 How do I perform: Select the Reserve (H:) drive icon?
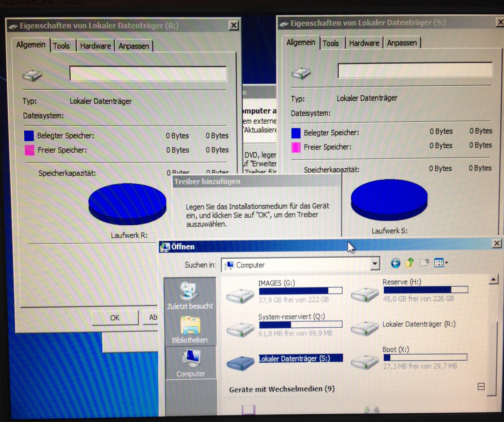pos(364,294)
